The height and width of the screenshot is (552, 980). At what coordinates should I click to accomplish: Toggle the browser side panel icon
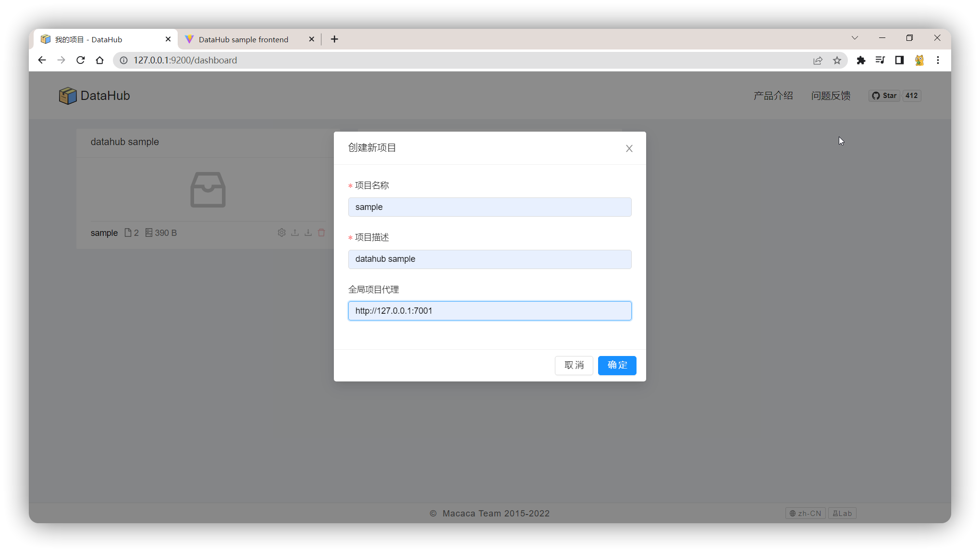click(899, 60)
